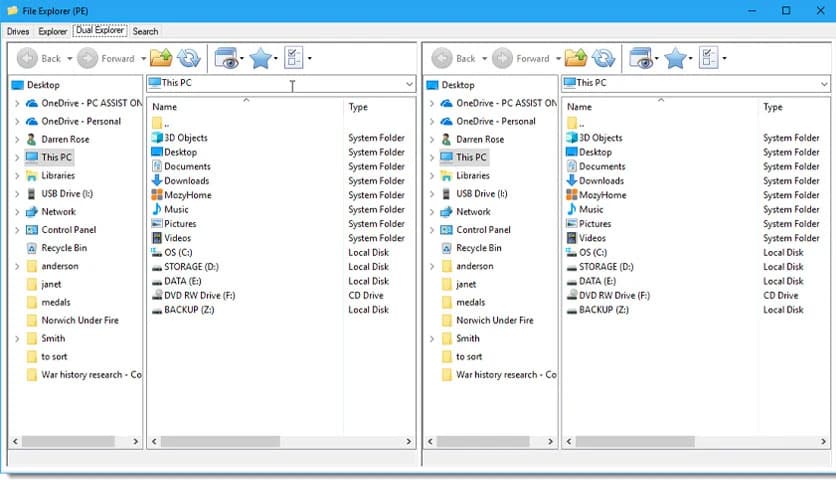Click right pane Refresh icon
The image size is (836, 484).
coord(604,58)
